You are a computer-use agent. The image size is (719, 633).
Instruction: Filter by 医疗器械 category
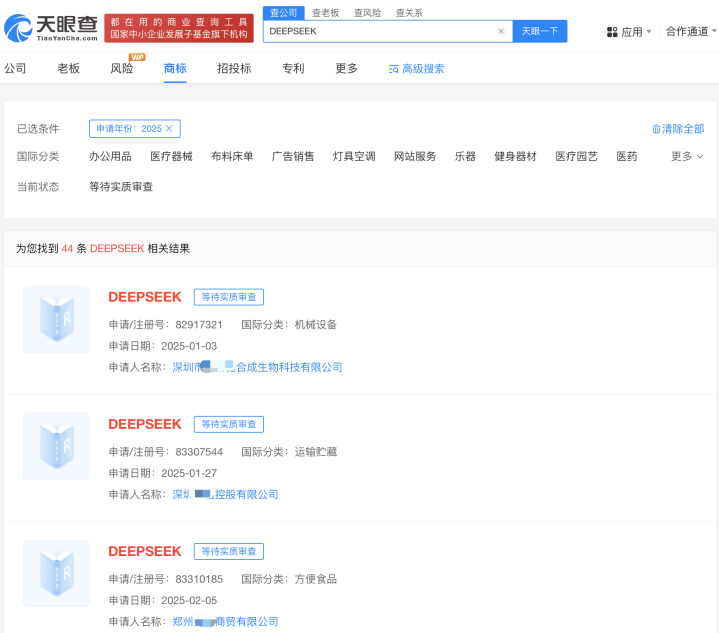pyautogui.click(x=171, y=157)
